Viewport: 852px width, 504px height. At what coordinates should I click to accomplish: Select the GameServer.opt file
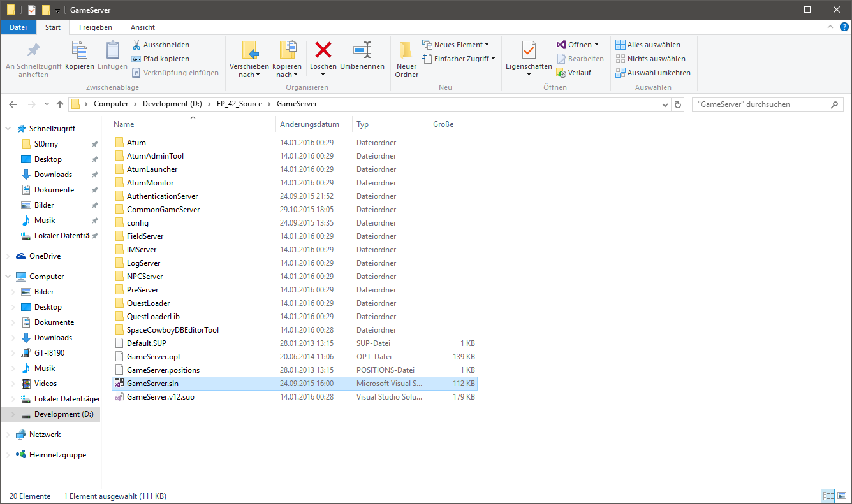294,356
